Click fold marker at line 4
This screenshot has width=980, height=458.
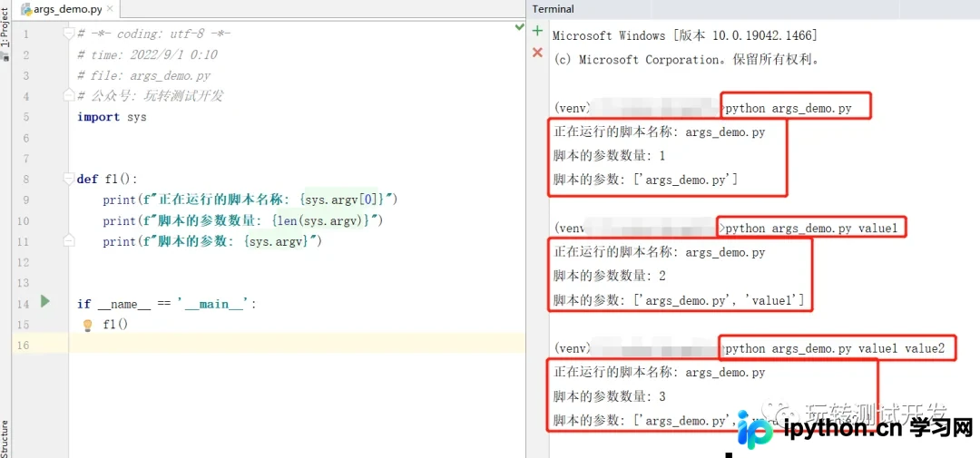[x=69, y=95]
